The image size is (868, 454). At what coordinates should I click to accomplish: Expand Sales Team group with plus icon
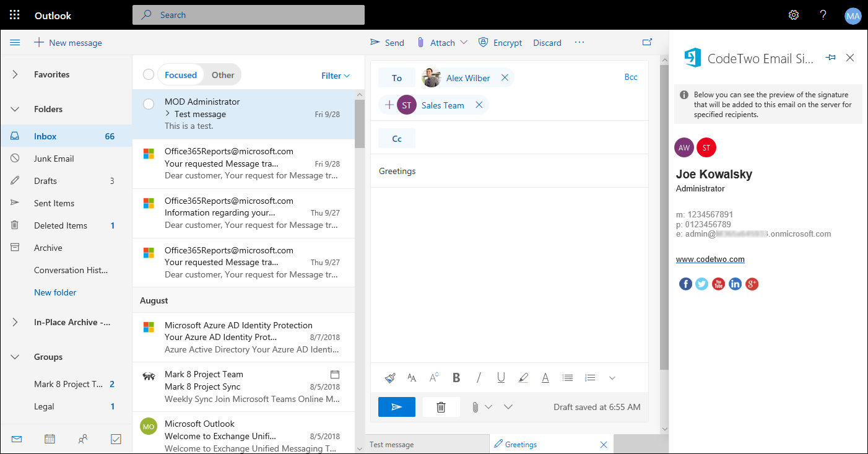pyautogui.click(x=389, y=105)
